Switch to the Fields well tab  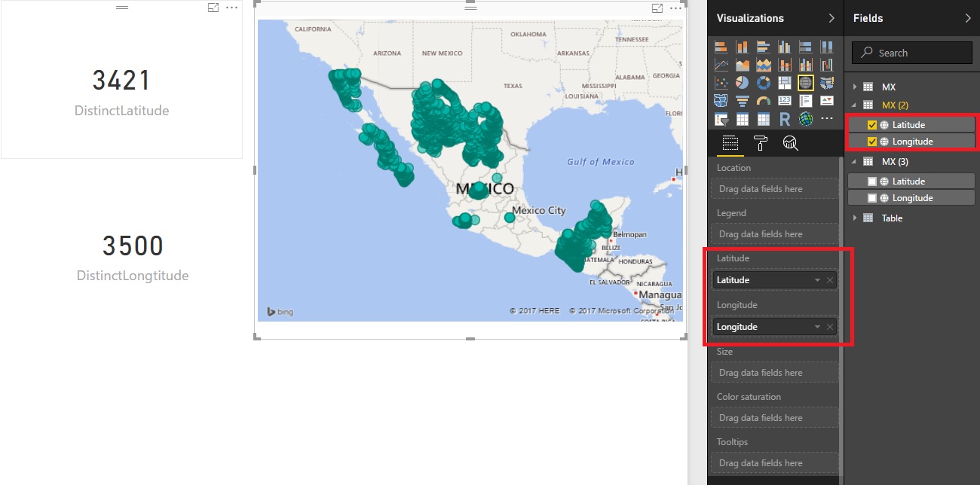(x=730, y=143)
